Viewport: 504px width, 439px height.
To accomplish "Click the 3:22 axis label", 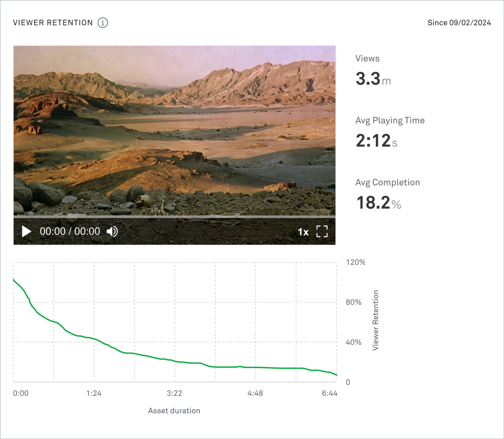I will (174, 393).
